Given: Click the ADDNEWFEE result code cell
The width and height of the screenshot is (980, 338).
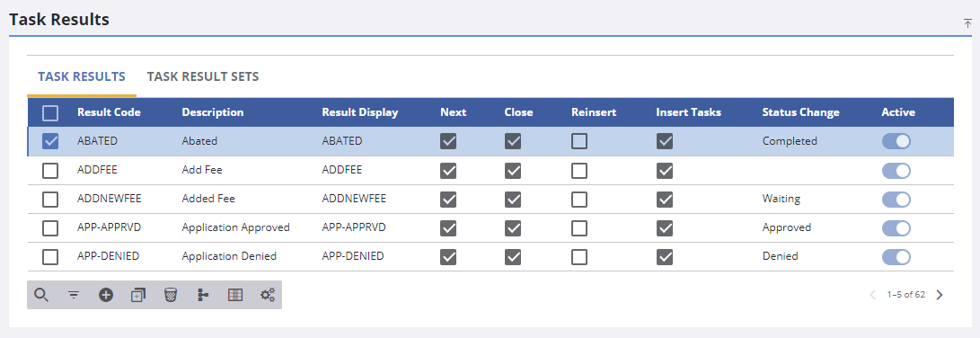Looking at the screenshot, I should [110, 199].
